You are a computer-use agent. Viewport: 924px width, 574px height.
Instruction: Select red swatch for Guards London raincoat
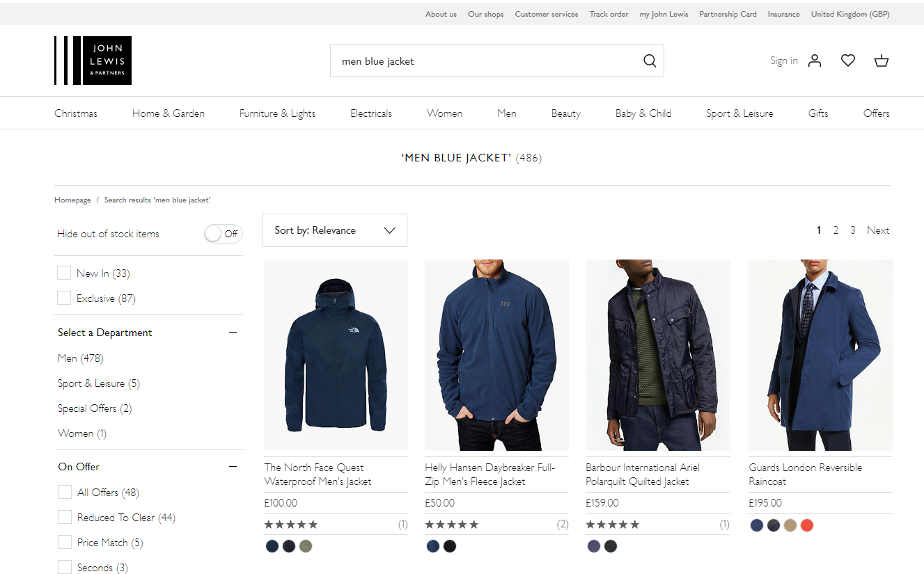[806, 525]
